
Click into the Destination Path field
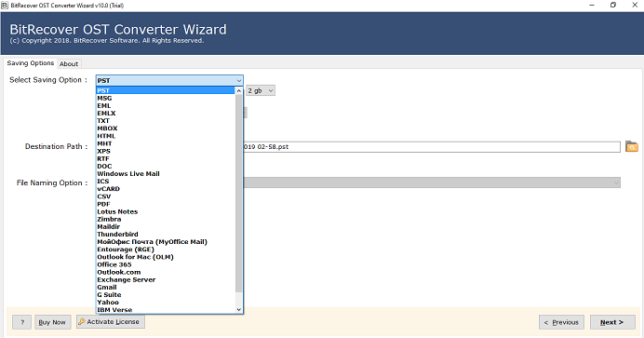[432, 146]
